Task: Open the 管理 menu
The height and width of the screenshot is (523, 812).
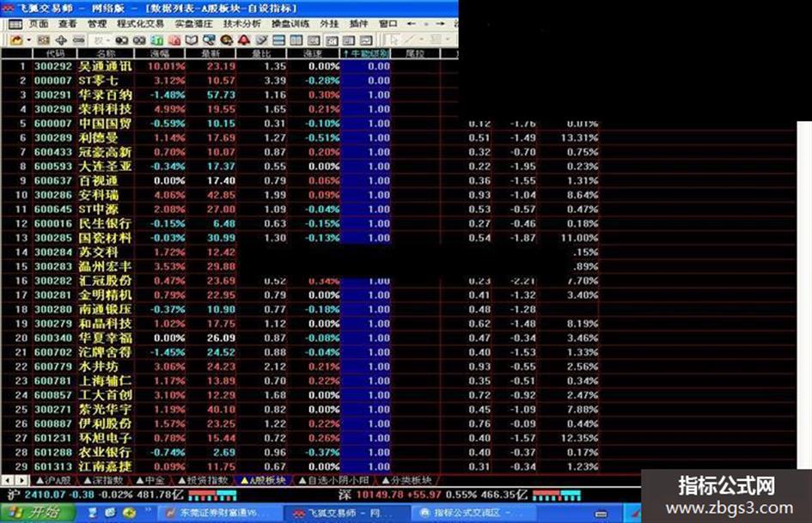Action: [97, 24]
